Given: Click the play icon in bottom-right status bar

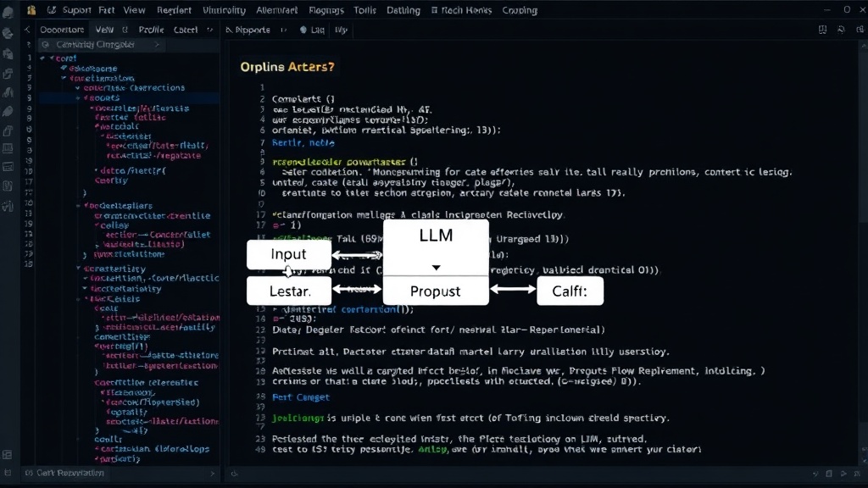Looking at the screenshot, I should (x=843, y=474).
